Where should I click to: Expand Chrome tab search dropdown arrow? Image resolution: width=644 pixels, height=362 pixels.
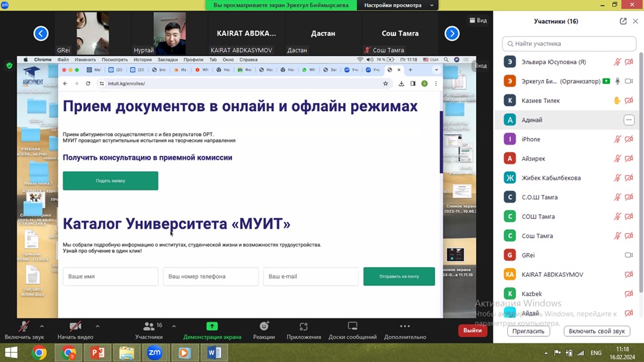pyautogui.click(x=436, y=70)
